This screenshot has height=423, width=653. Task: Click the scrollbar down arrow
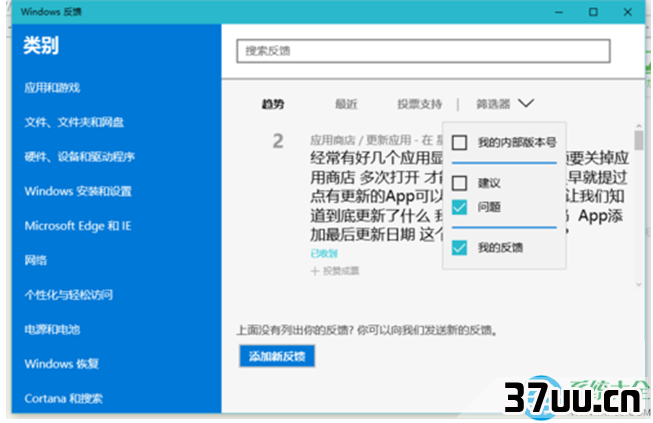pos(639,285)
